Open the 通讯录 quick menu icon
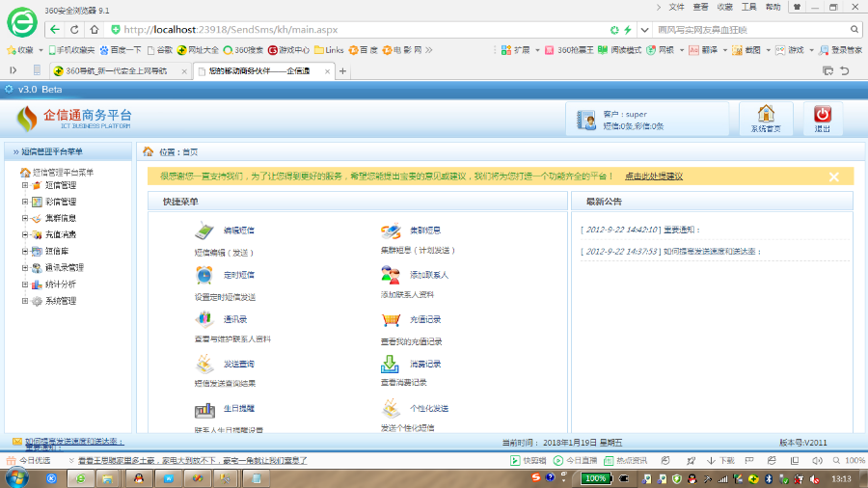 204,319
